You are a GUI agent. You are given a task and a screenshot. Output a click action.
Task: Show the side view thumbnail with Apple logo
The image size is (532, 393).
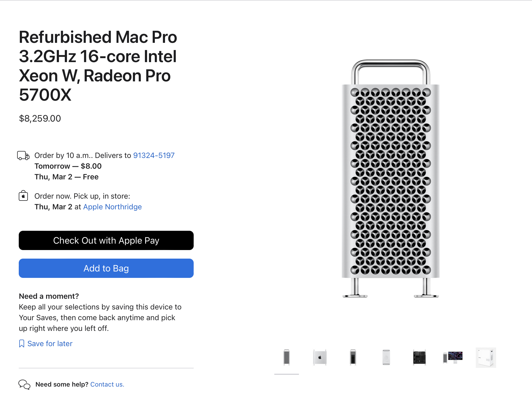coord(320,357)
